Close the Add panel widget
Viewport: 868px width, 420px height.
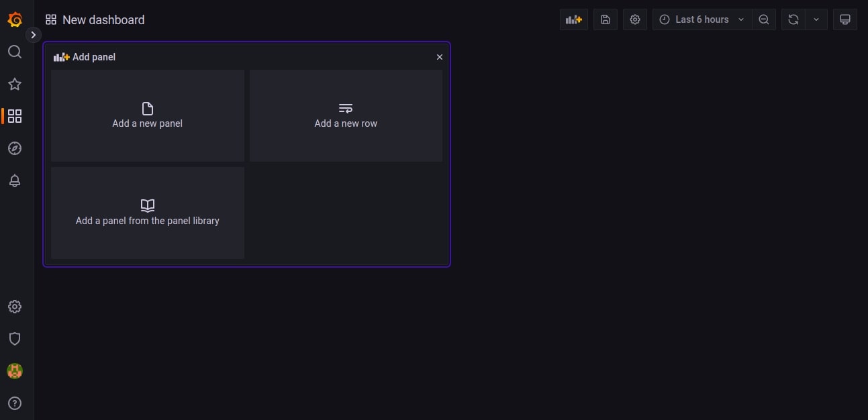440,57
